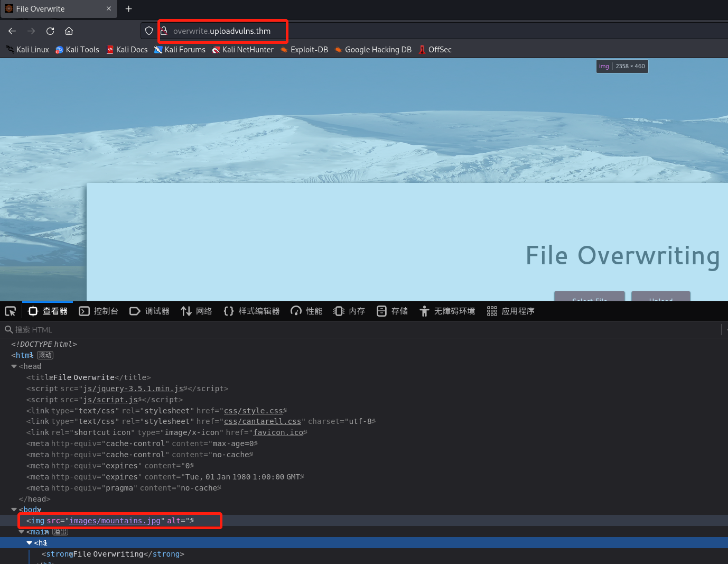Click the element picker icon in DevTools
The height and width of the screenshot is (564, 728).
coord(10,311)
